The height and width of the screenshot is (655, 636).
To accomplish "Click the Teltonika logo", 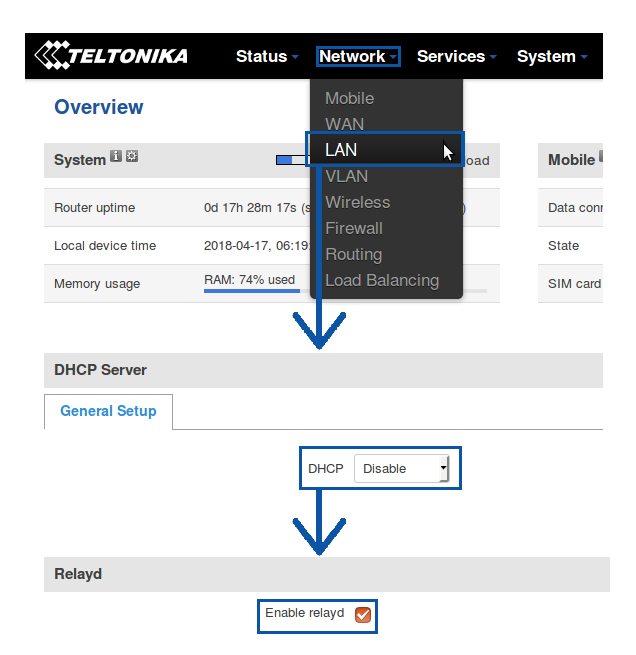I will click(x=111, y=56).
